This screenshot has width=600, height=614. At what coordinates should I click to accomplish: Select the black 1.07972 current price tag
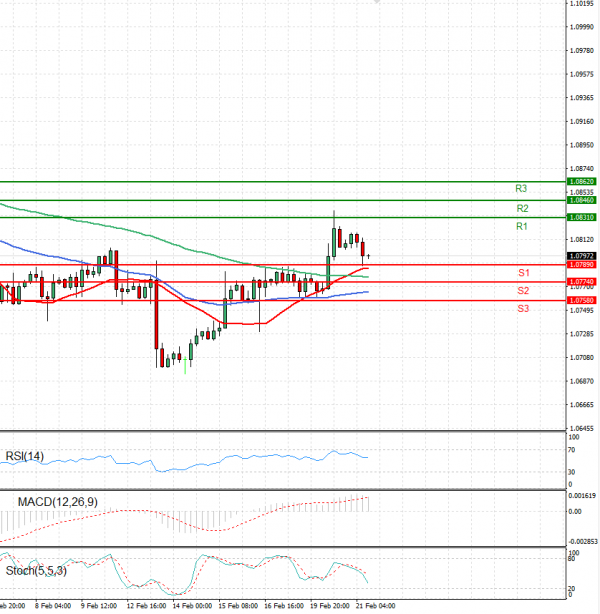[582, 256]
